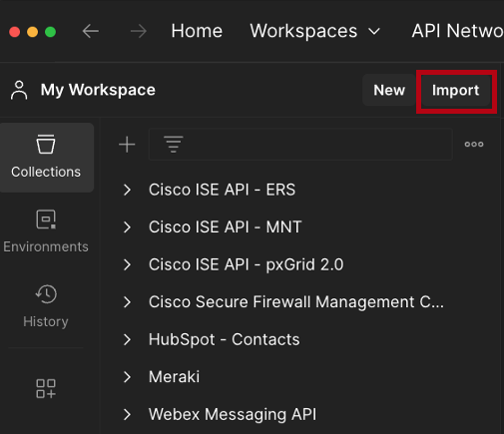Open the Workspaces dropdown menu
The height and width of the screenshot is (434, 504).
314,31
